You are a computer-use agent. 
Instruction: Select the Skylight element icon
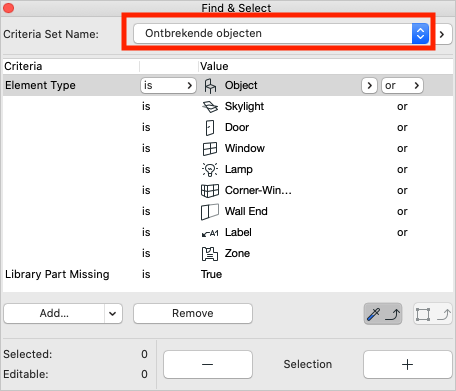point(210,107)
